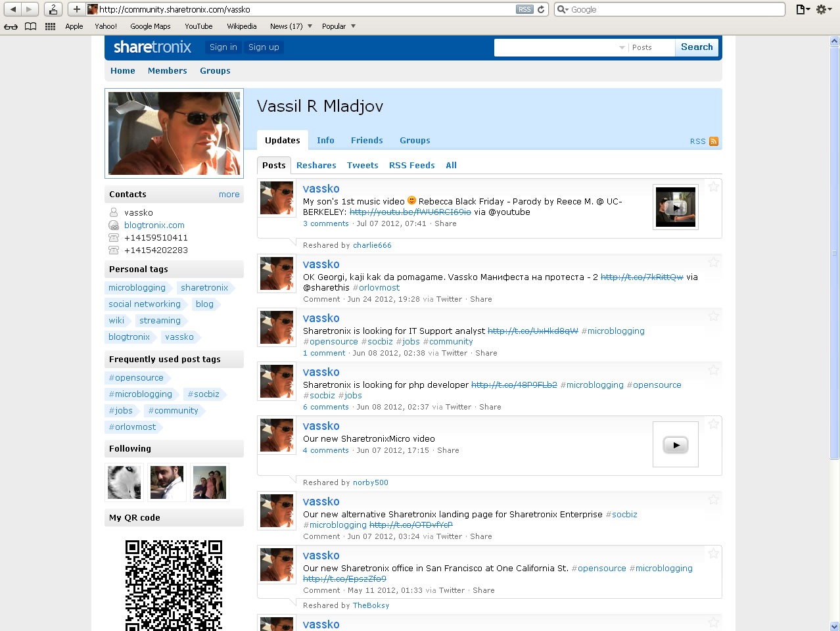Open the tabs overview button showing 2
Screen dimensions: 840x631
pos(53,9)
